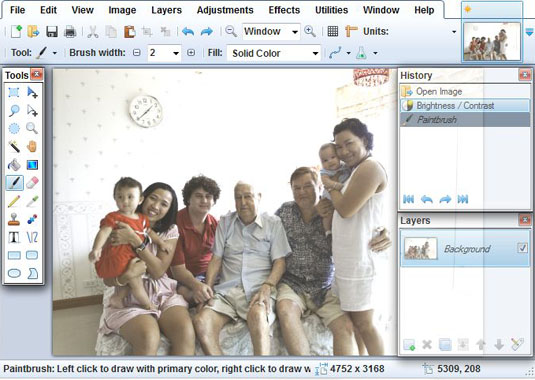This screenshot has width=535, height=380.
Task: Select the Move Selected Pixels tool
Action: click(32, 92)
